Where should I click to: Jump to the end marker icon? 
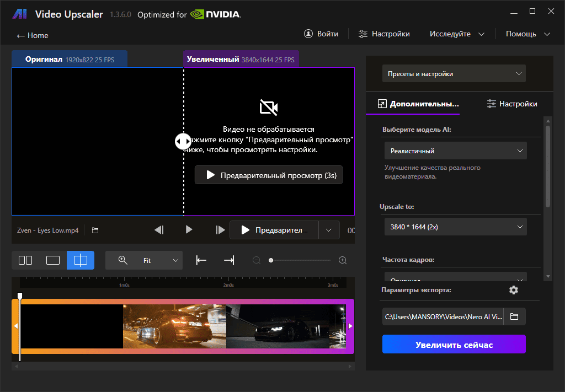[x=228, y=260]
